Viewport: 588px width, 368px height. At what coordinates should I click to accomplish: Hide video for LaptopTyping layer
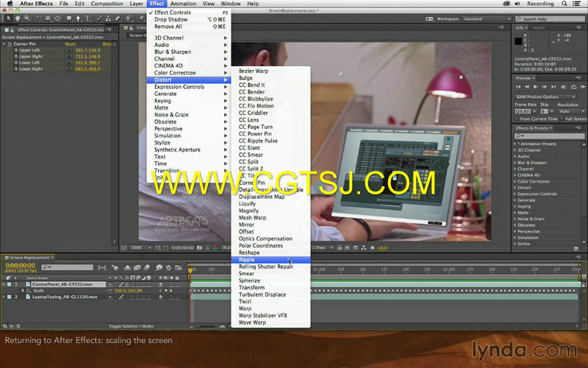[x=161, y=297]
